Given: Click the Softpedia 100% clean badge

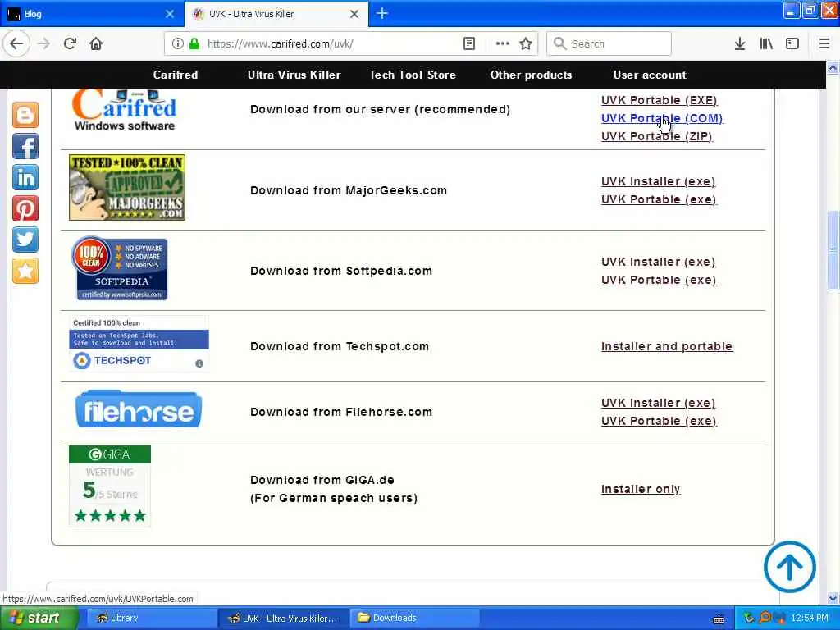Looking at the screenshot, I should 121,268.
